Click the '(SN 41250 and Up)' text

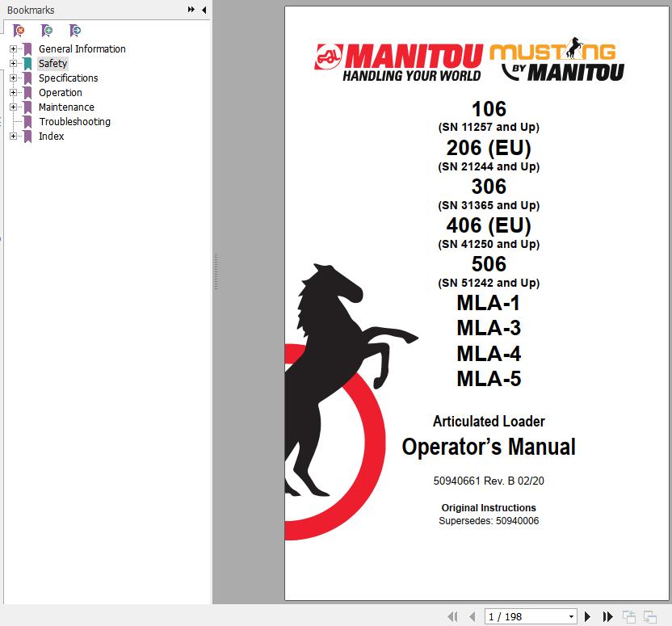coord(489,244)
